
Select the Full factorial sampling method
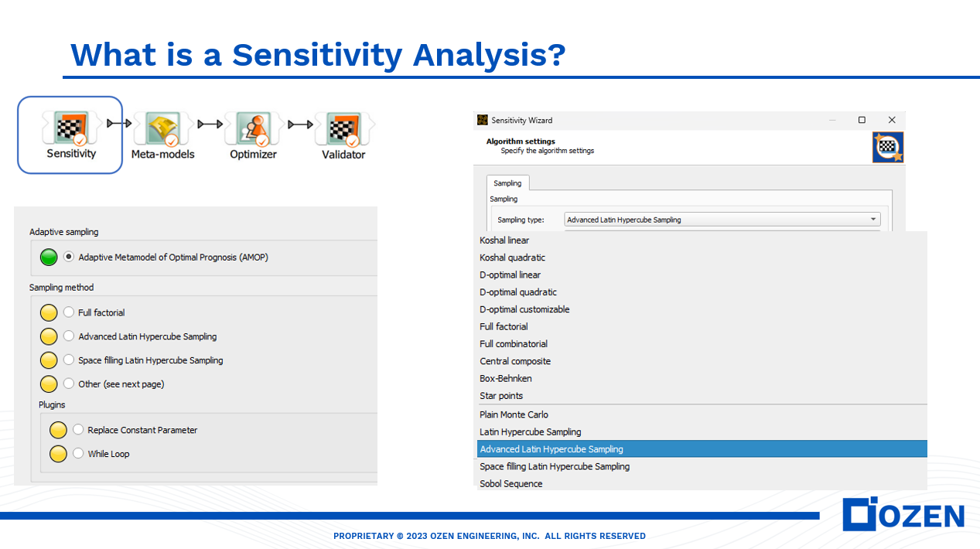tap(69, 312)
